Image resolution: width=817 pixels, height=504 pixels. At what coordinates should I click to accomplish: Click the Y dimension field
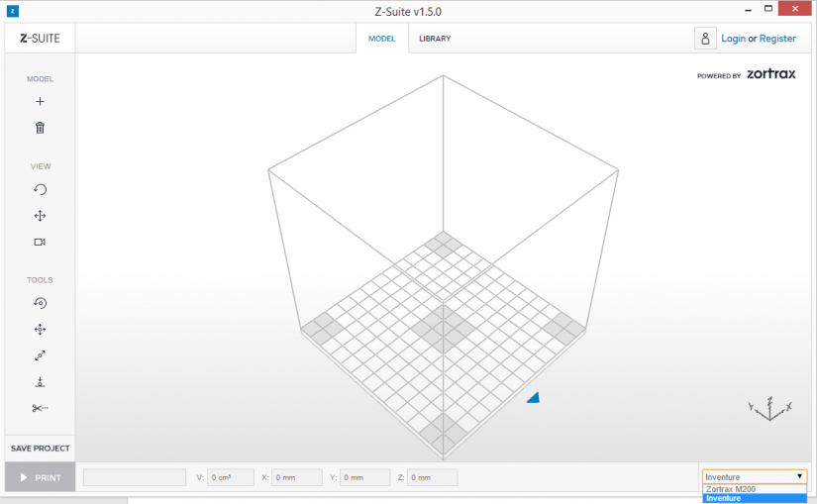(364, 477)
